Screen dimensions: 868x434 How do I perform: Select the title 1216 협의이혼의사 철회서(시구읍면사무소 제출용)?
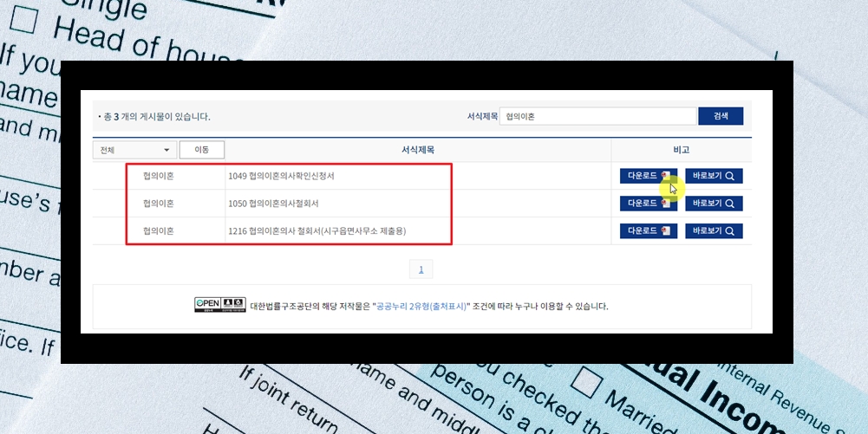[x=317, y=231]
